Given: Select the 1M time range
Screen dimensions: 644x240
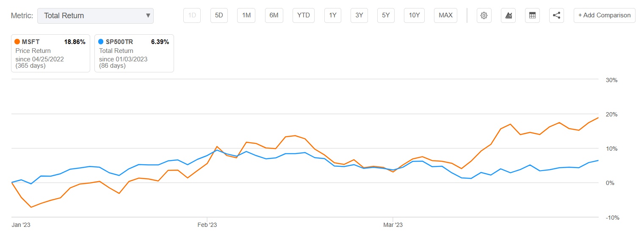Looking at the screenshot, I should coord(246,16).
